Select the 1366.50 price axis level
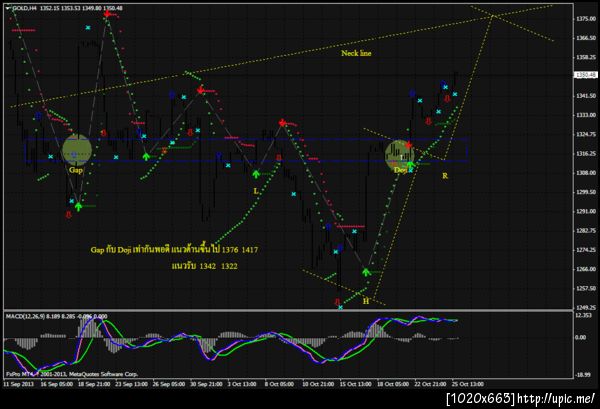Image resolution: width=600 pixels, height=409 pixels. click(586, 38)
